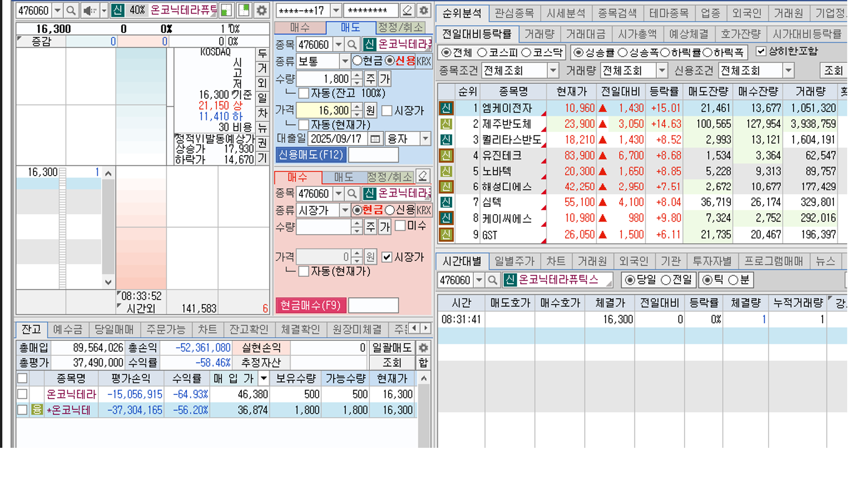
Task: Switch to the 일별주가 tab
Action: 514,261
